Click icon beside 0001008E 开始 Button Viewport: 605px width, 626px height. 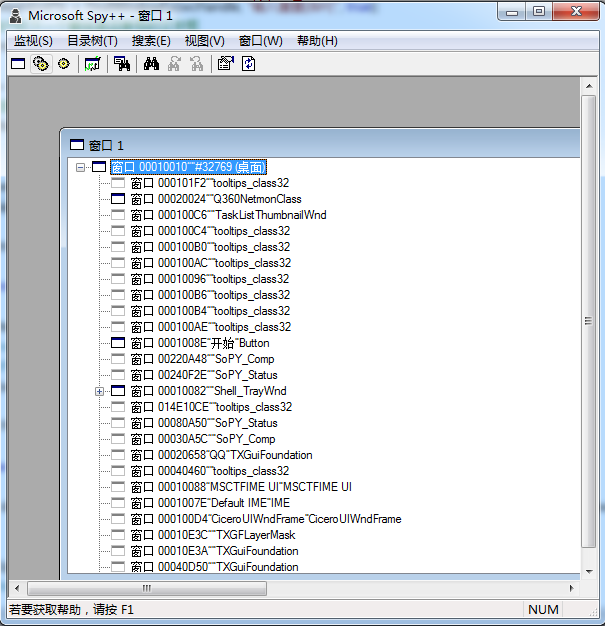[118, 343]
